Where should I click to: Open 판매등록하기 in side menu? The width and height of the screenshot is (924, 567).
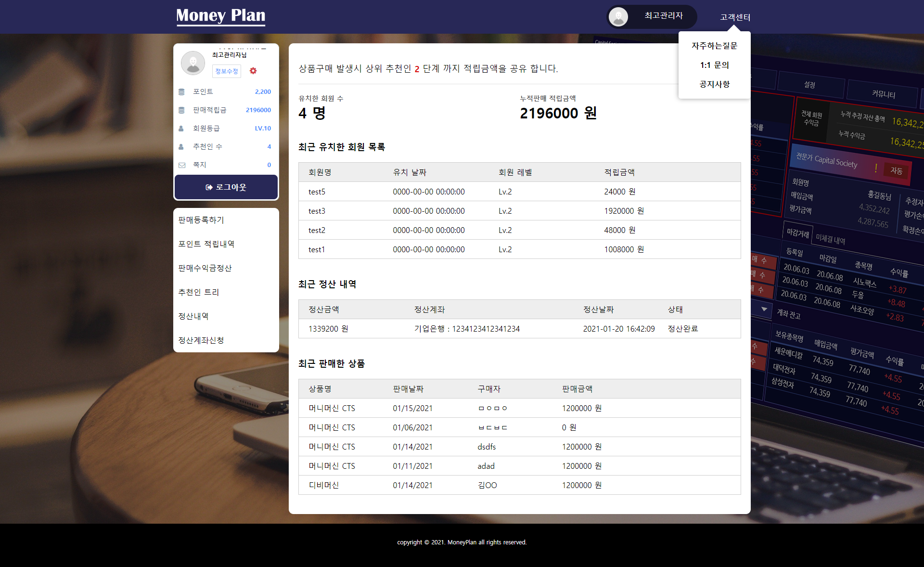tap(201, 220)
